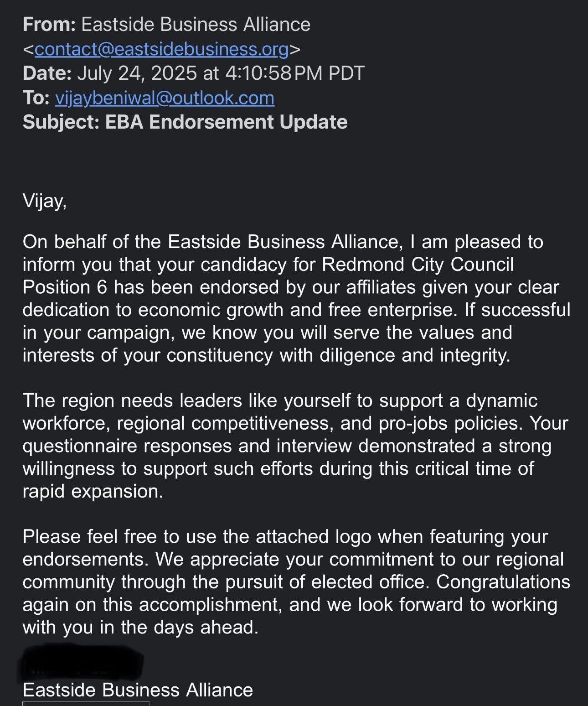Screen dimensions: 588x706
Task: Click the words 'Position 6' in the body
Action: click(65, 287)
